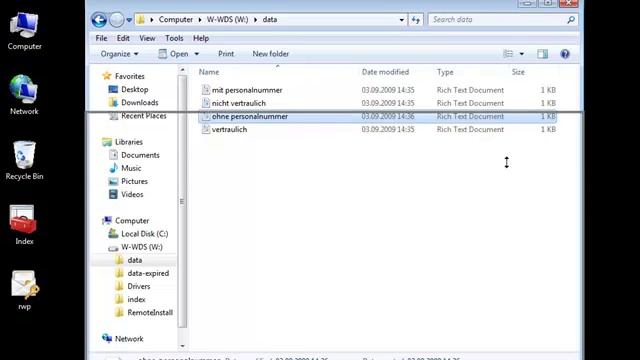Open Local Disk (C:) in tree
The height and width of the screenshot is (360, 640).
click(144, 234)
